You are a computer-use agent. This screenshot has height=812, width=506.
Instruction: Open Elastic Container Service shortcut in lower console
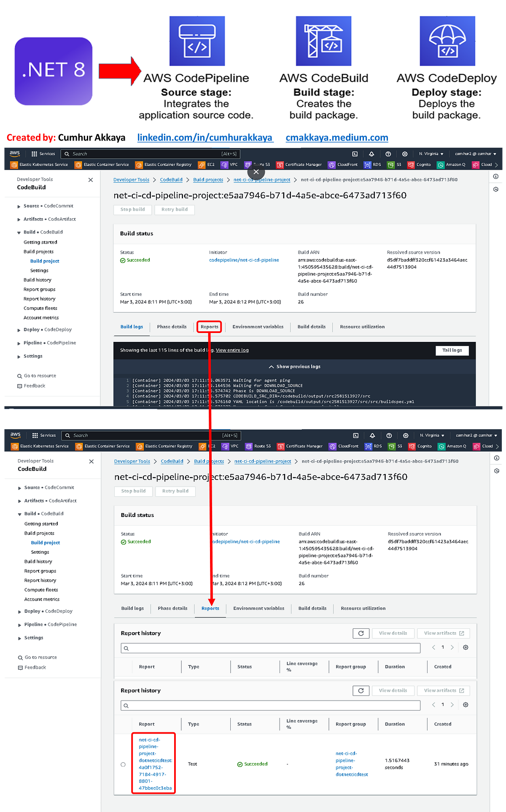point(102,446)
